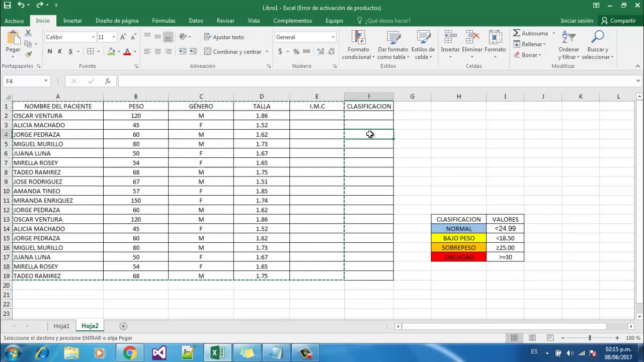Open fill color dropdown arrow
This screenshot has height=362, width=644.
119,51
